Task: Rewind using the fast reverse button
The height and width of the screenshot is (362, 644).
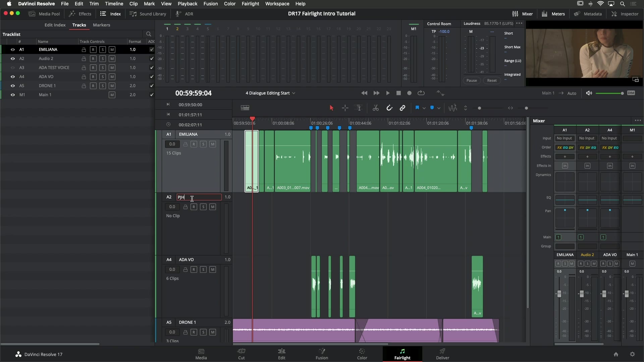Action: pos(364,93)
